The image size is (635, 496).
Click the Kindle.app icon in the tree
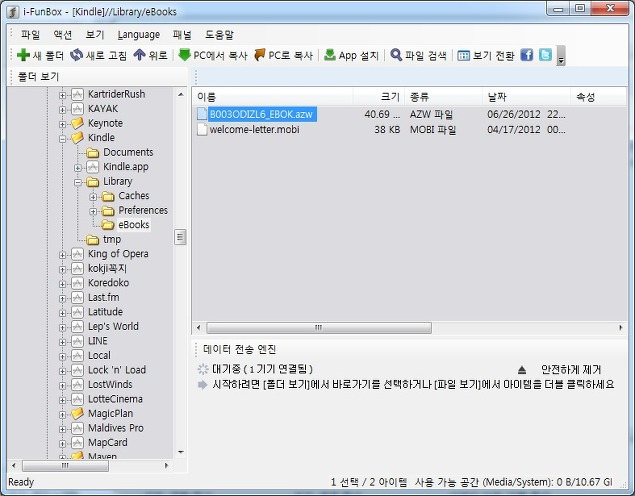tap(93, 167)
